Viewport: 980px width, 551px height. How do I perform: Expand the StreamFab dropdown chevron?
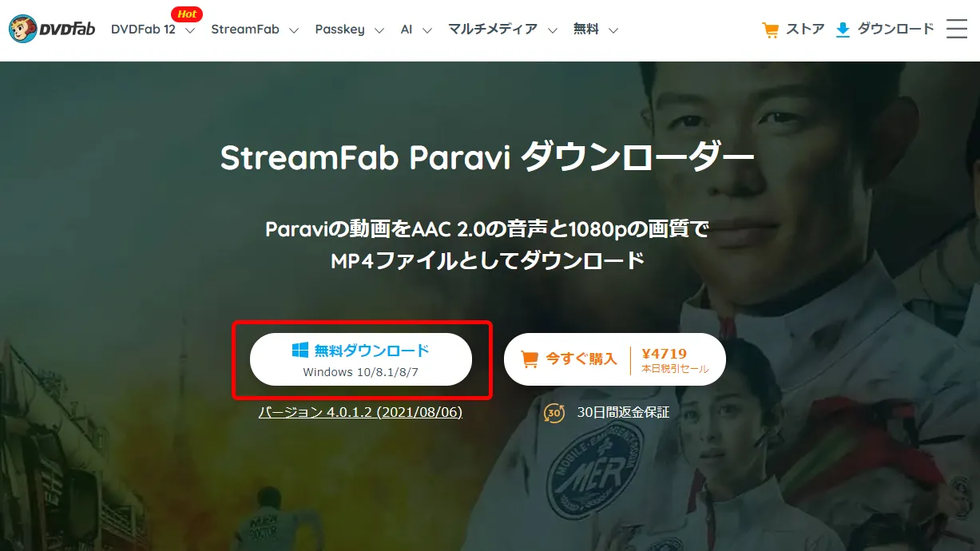[294, 30]
